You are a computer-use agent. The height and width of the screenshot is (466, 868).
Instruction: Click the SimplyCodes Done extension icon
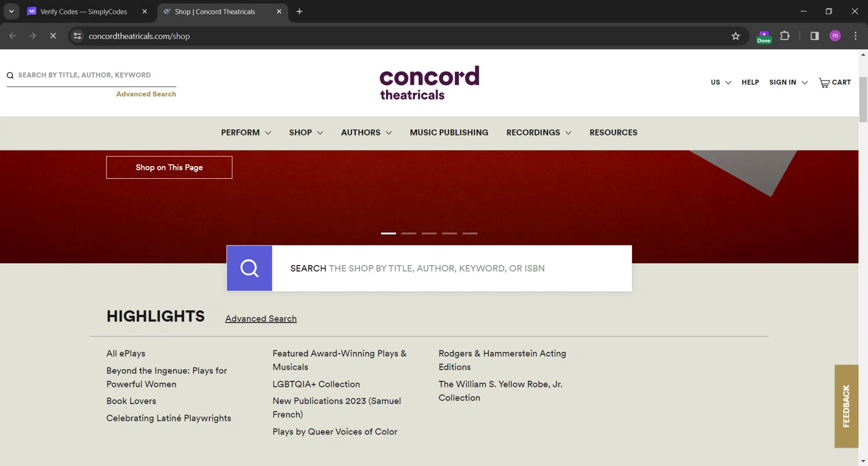coord(764,36)
